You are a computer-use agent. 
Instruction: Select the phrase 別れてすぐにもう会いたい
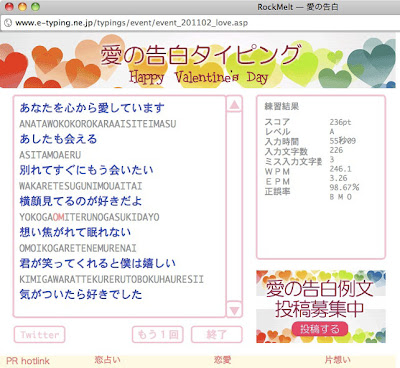pos(86,170)
